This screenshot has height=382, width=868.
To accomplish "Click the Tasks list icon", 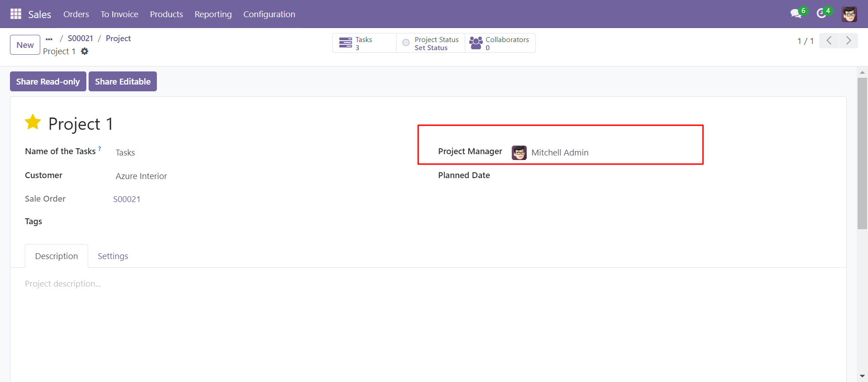I will point(345,43).
